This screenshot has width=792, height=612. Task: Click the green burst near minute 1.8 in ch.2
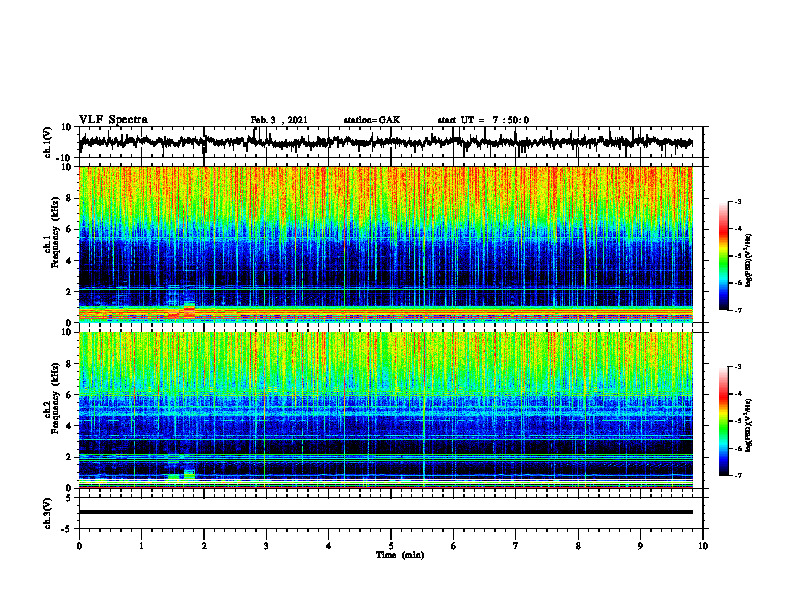tap(189, 474)
